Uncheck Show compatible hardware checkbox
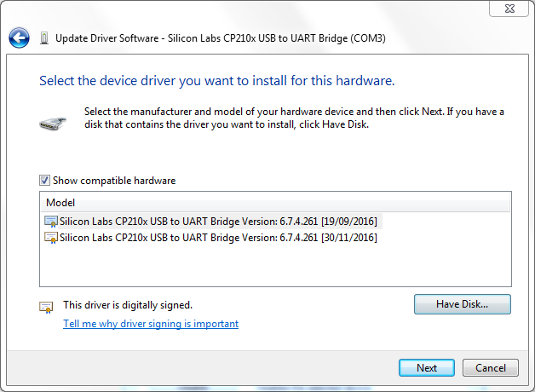535x392 pixels. click(44, 180)
